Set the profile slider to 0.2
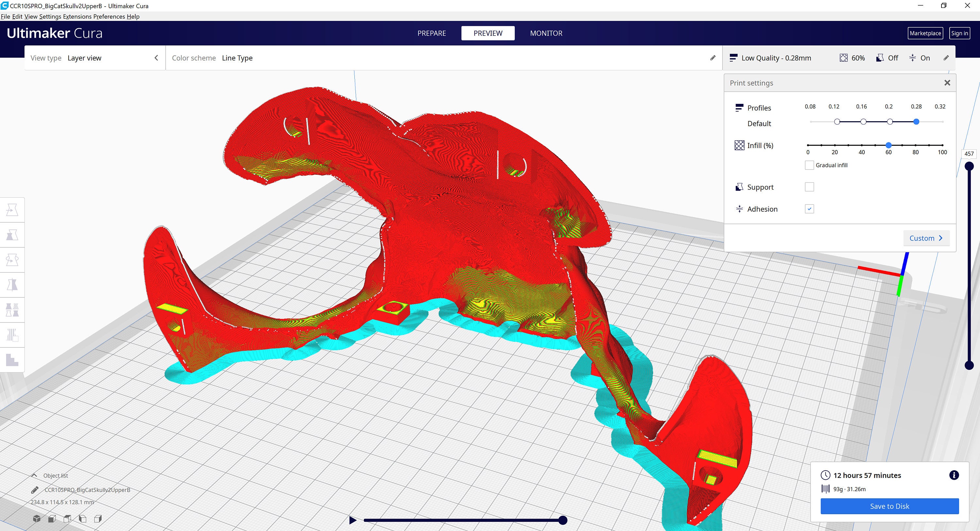The image size is (980, 531). [x=890, y=122]
